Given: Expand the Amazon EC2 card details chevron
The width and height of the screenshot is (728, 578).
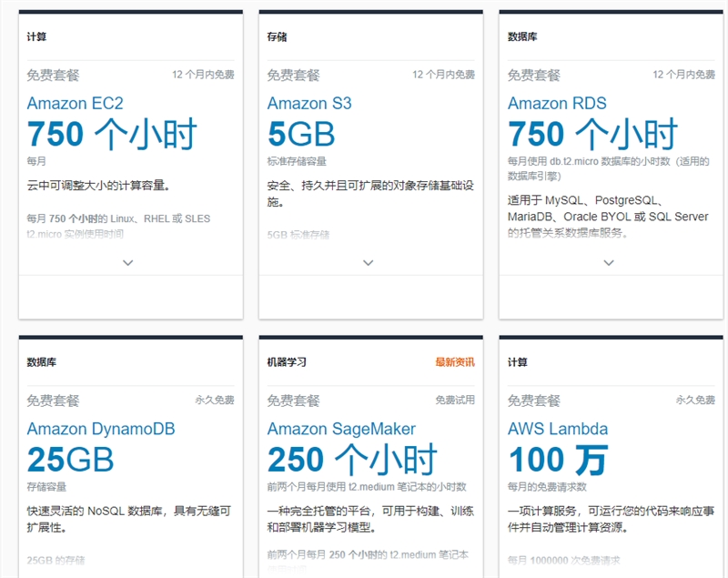Looking at the screenshot, I should click(127, 263).
